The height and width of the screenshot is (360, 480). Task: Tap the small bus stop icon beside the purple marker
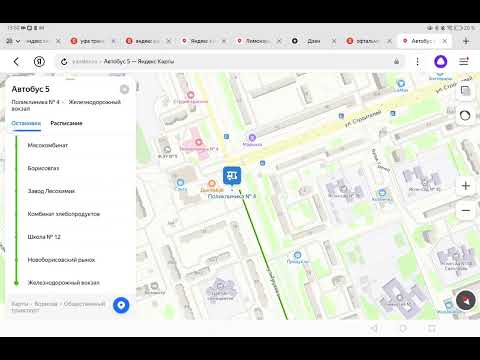pyautogui.click(x=227, y=136)
